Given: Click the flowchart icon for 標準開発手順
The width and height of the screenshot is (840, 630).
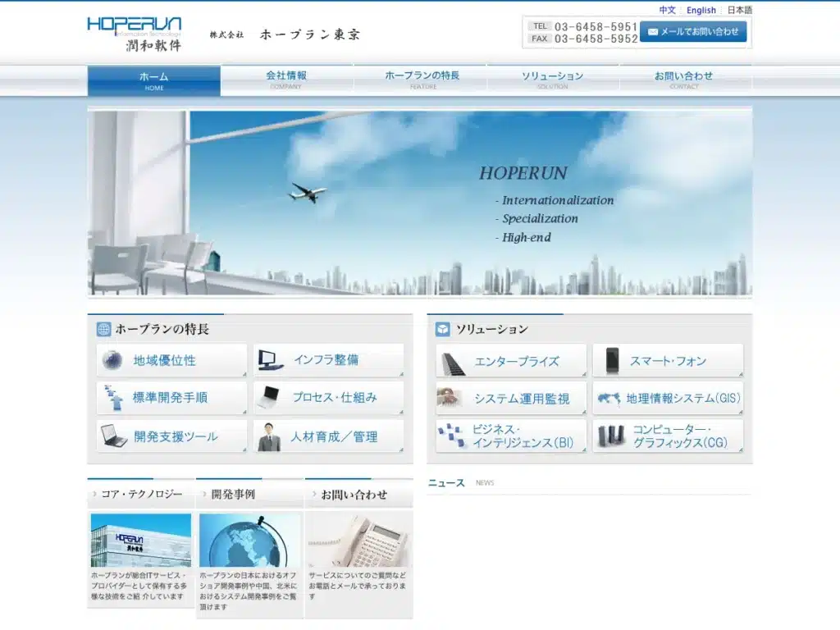Looking at the screenshot, I should [x=113, y=398].
